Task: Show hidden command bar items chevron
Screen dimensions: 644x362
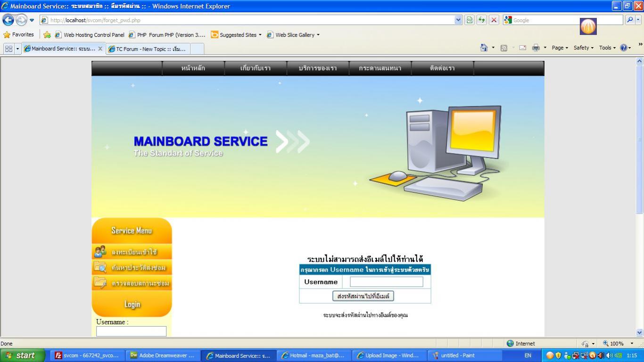Action: tap(640, 44)
